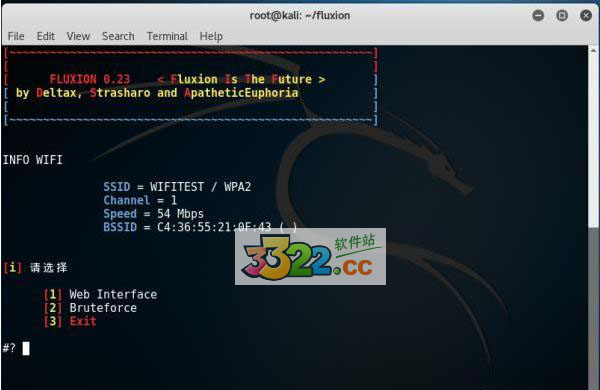Open the Search menu
Screen dimensions: 600x390
point(118,36)
